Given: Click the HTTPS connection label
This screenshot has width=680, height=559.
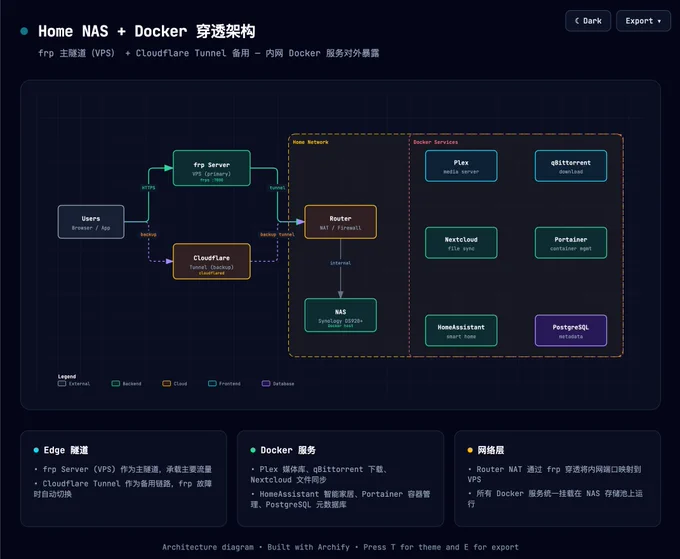Looking at the screenshot, I should click(x=148, y=188).
